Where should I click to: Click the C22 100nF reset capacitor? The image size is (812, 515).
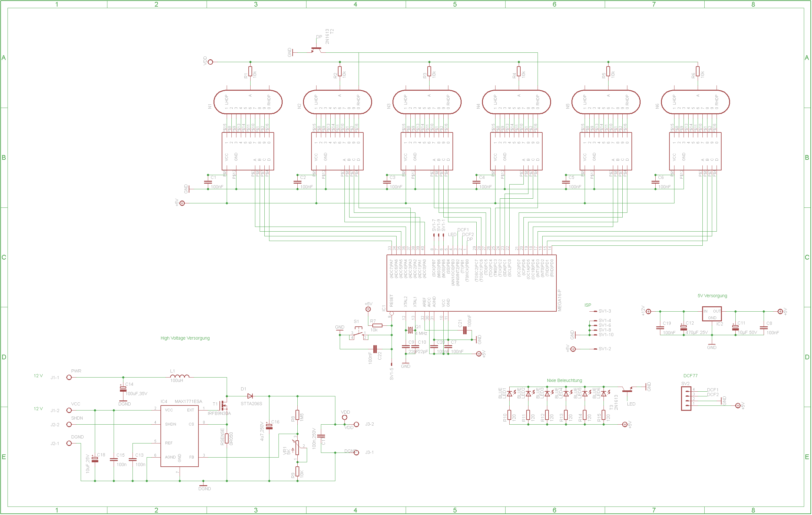pyautogui.click(x=375, y=349)
